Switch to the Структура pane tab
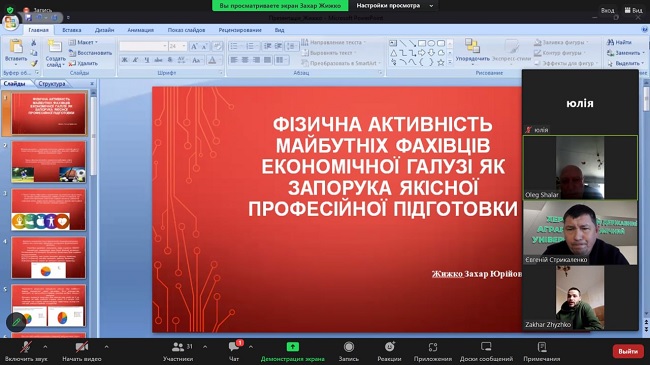 (52, 84)
